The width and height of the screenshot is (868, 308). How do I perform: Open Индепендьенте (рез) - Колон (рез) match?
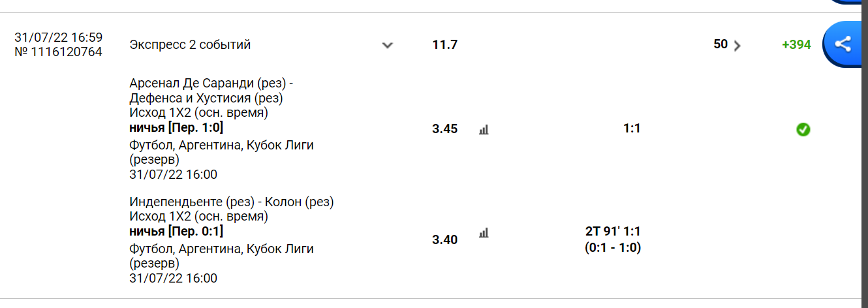(232, 202)
